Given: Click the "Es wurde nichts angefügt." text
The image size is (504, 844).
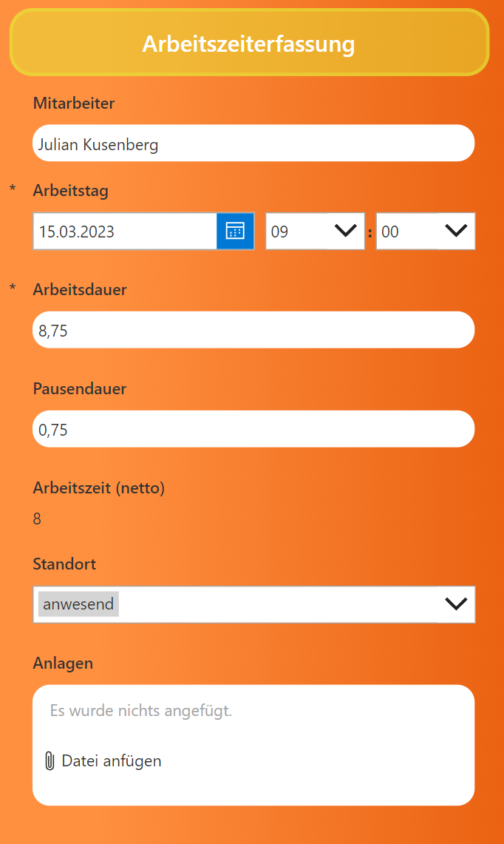Looking at the screenshot, I should pos(140,712).
